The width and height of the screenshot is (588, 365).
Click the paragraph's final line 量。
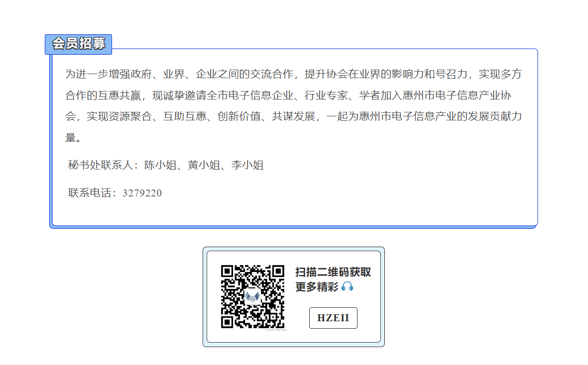click(x=73, y=138)
